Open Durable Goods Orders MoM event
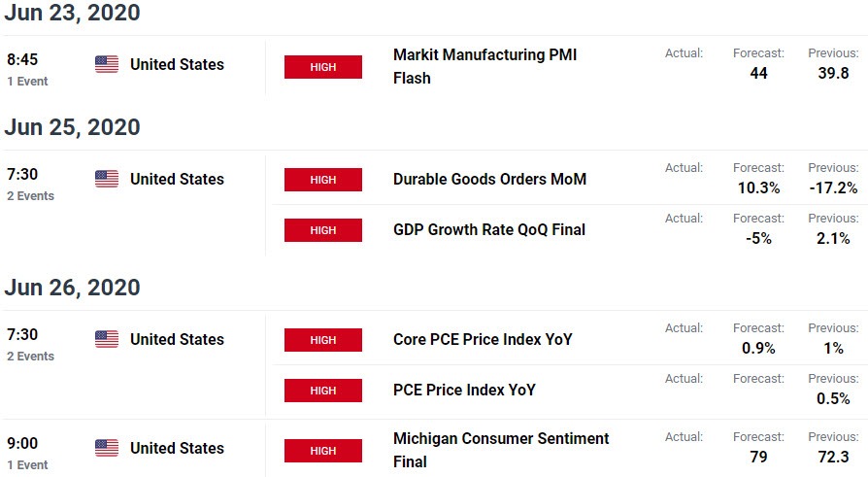Image resolution: width=868 pixels, height=477 pixels. point(489,179)
